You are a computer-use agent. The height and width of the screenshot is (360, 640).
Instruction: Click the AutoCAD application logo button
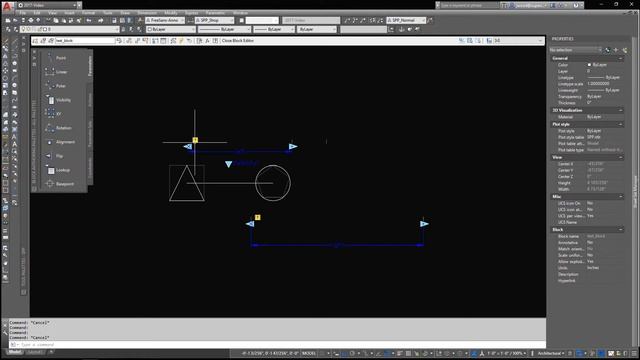click(7, 6)
